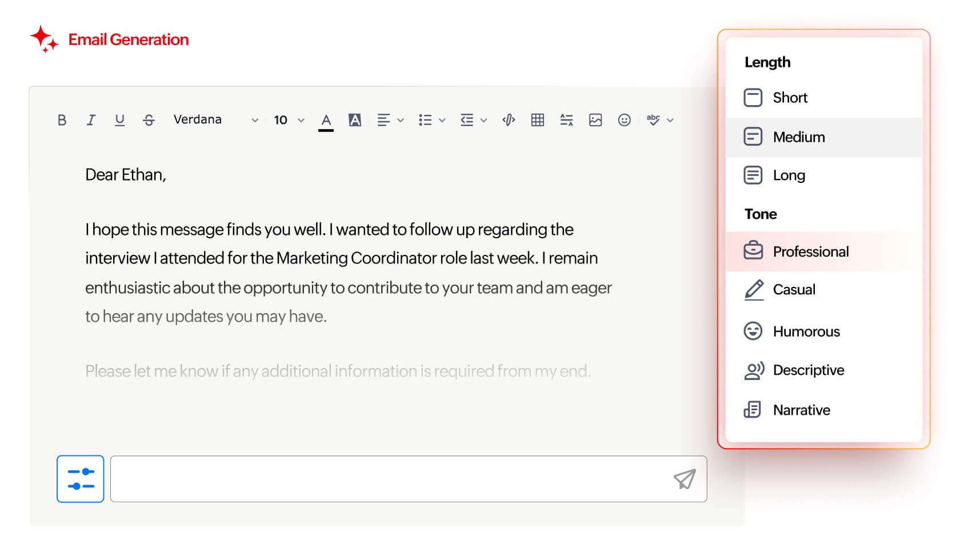Image resolution: width=960 pixels, height=560 pixels.
Task: Switch tone to Casual
Action: (x=794, y=289)
